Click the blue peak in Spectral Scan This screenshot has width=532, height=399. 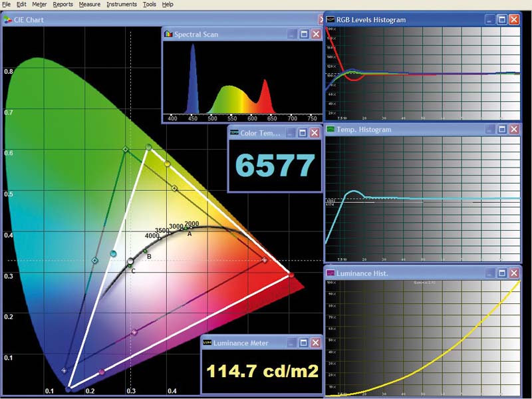(x=193, y=78)
